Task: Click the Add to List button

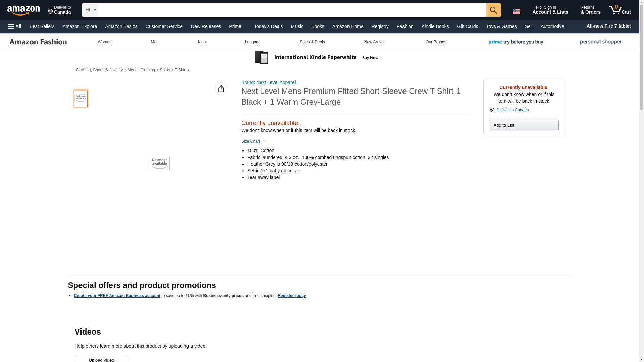Action: (x=524, y=125)
